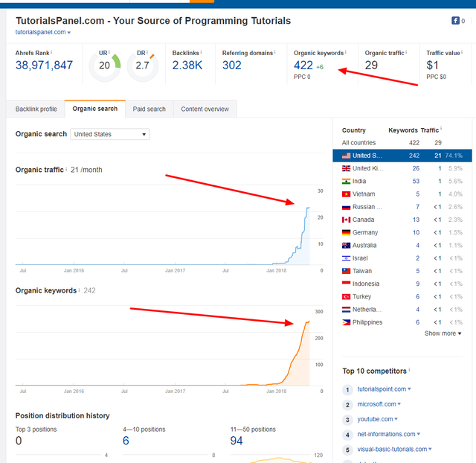Open the United States country dropdown
The width and height of the screenshot is (476, 463).
pyautogui.click(x=110, y=134)
